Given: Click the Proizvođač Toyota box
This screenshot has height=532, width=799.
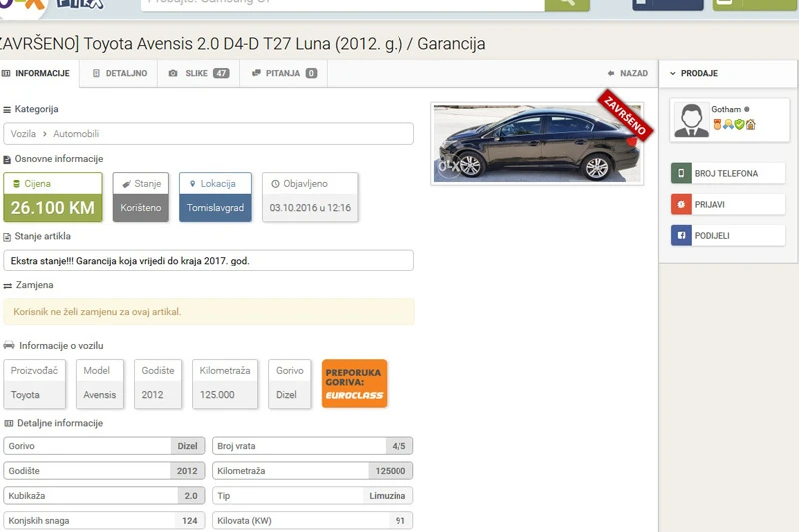Looking at the screenshot, I should [x=35, y=384].
